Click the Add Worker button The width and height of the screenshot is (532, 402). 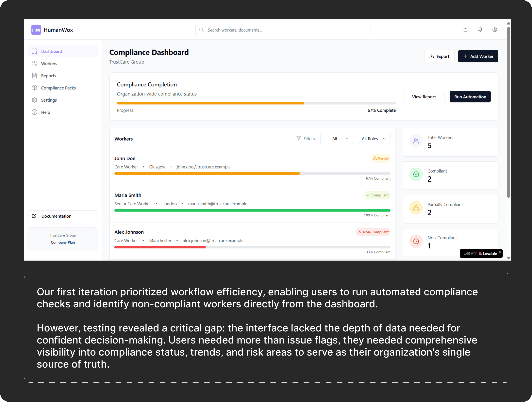(478, 56)
